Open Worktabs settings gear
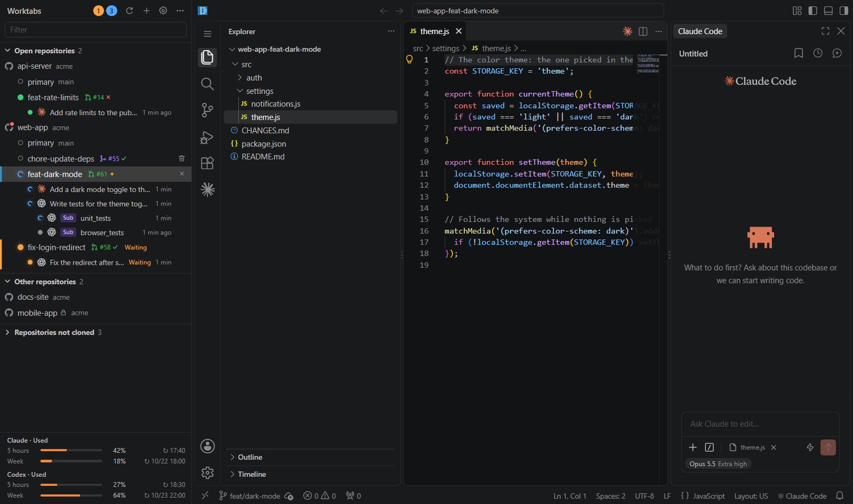The width and height of the screenshot is (853, 504). 163,11
